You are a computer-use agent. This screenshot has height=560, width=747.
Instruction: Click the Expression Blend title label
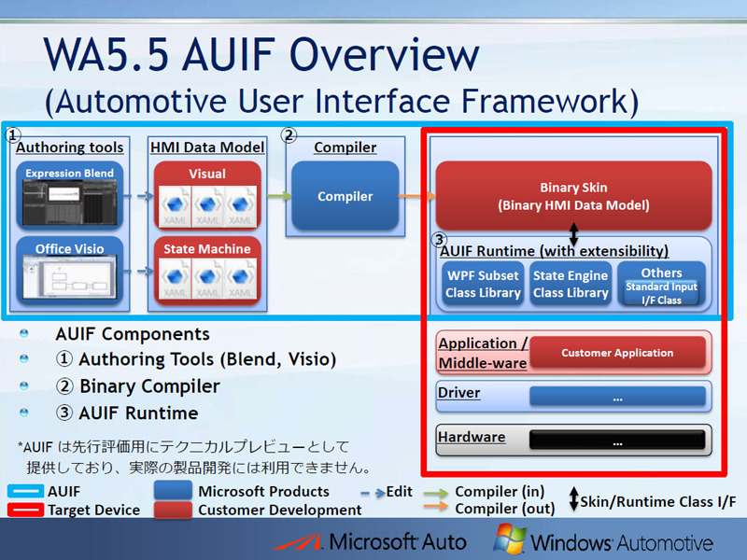(69, 174)
